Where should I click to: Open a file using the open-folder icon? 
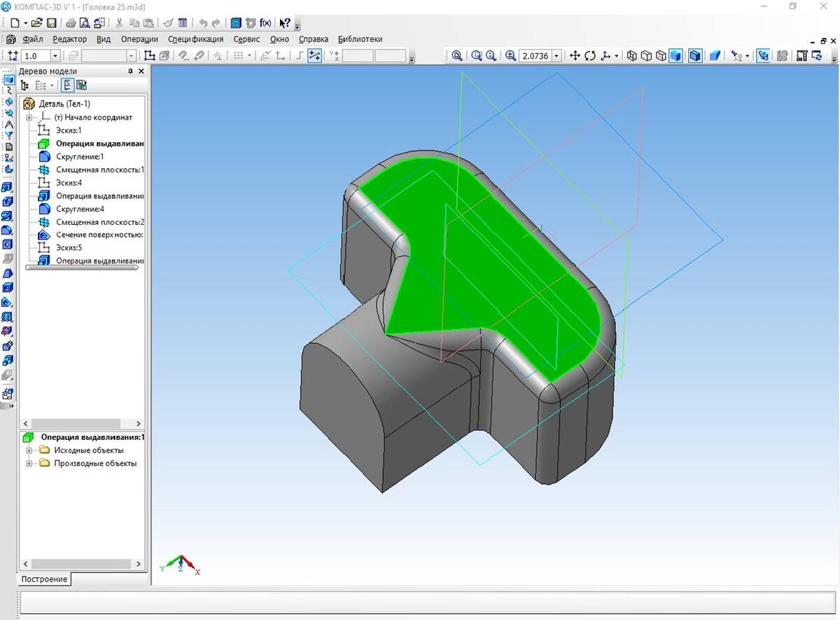[x=36, y=23]
